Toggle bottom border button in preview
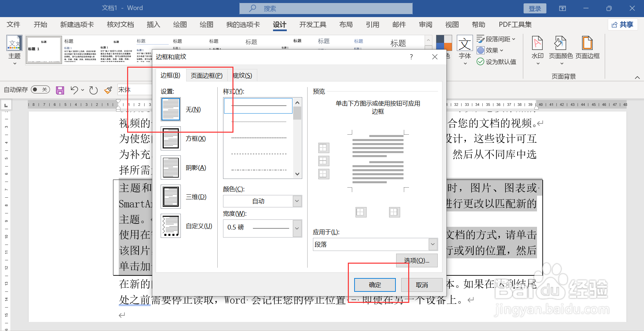Image resolution: width=644 pixels, height=331 pixels. click(324, 174)
